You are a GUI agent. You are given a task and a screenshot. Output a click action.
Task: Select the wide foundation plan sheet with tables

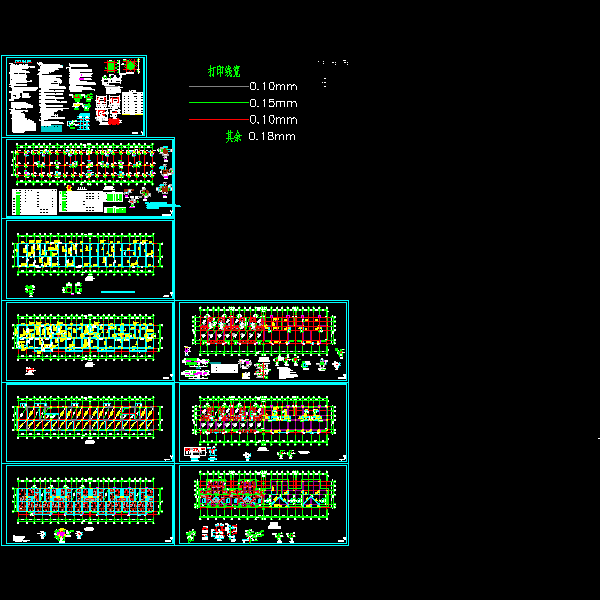(90, 177)
